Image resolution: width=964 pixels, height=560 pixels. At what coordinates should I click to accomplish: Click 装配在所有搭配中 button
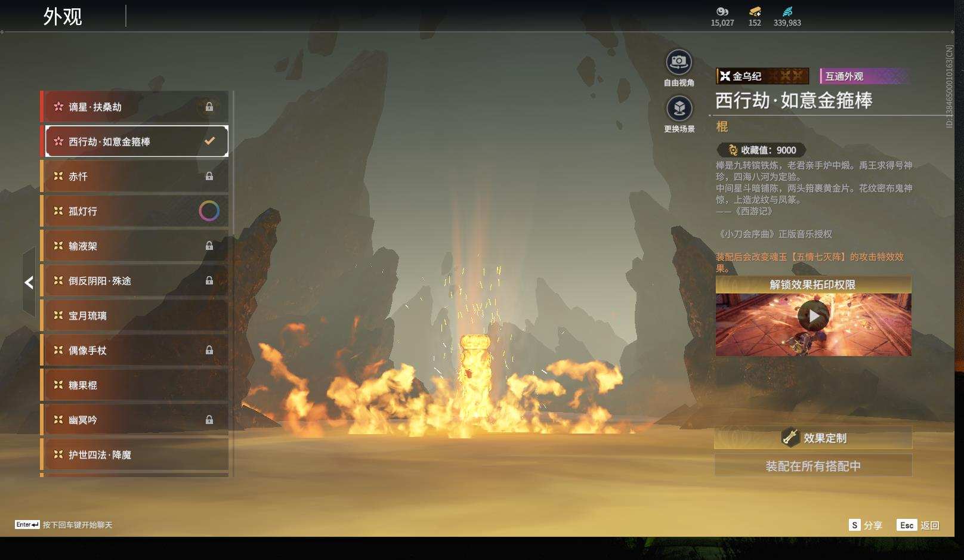point(813,466)
